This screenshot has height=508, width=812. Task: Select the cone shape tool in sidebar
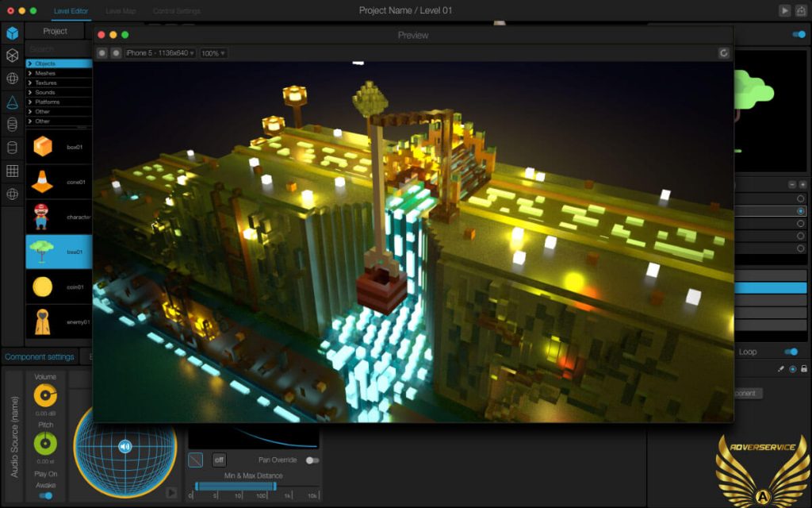click(x=13, y=102)
